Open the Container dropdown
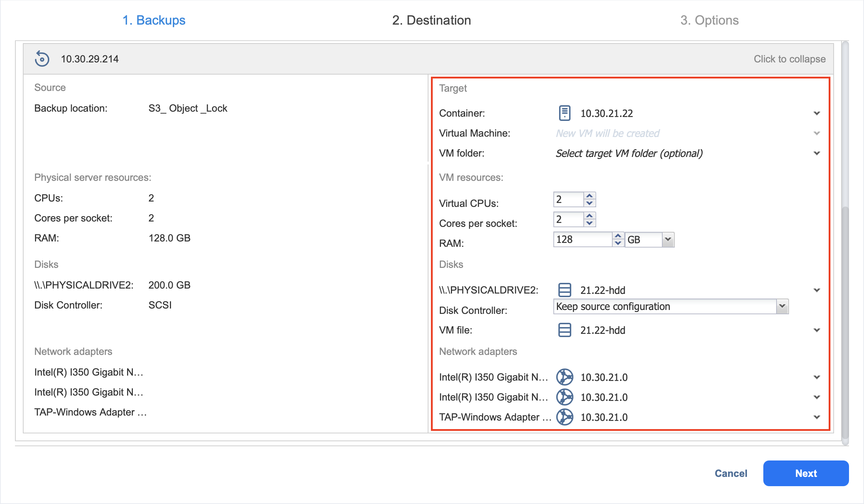 click(x=817, y=113)
